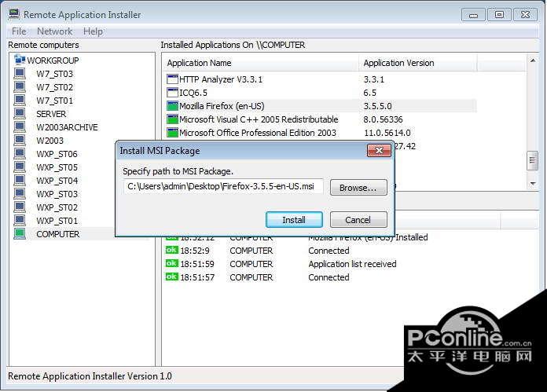Viewport: 547px width, 392px height.
Task: Select WXP_ST01 computer entry
Action: [57, 221]
